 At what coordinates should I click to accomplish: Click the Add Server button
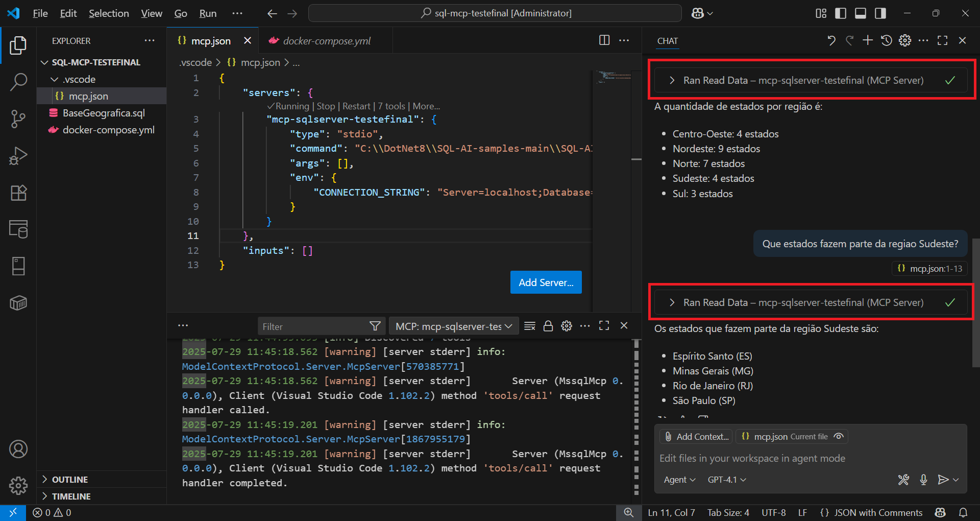coord(546,282)
